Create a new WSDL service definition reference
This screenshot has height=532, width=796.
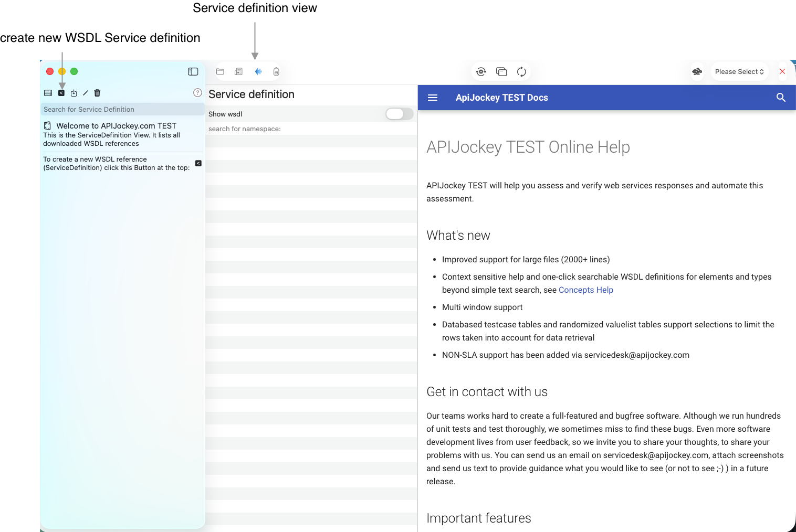click(61, 93)
